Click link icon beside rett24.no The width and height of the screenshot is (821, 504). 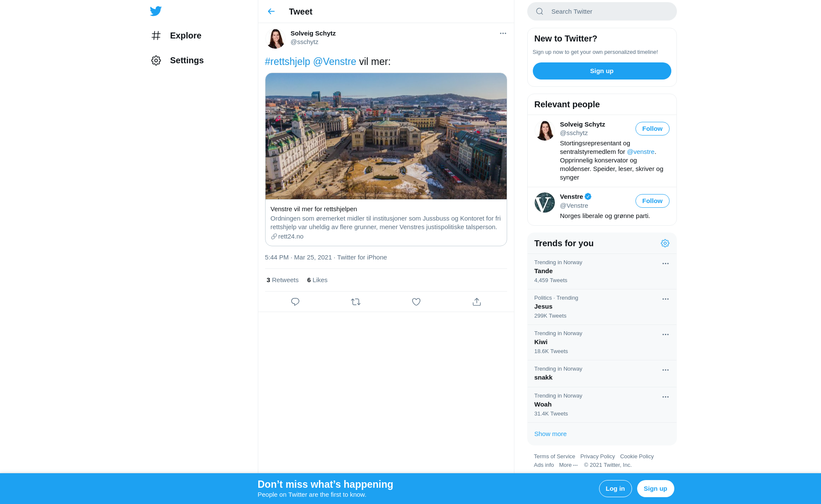tap(274, 236)
